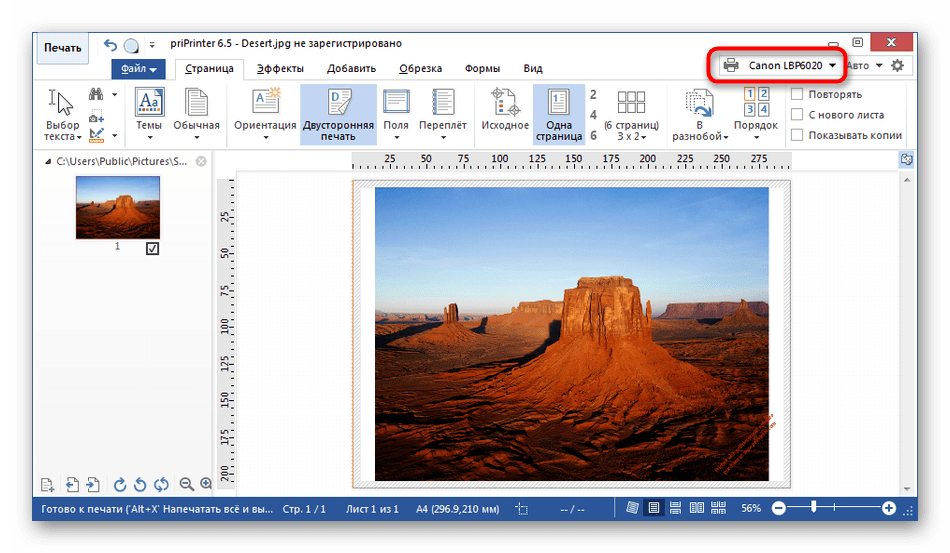
Task: Open the Обрезка tab
Action: pyautogui.click(x=420, y=68)
